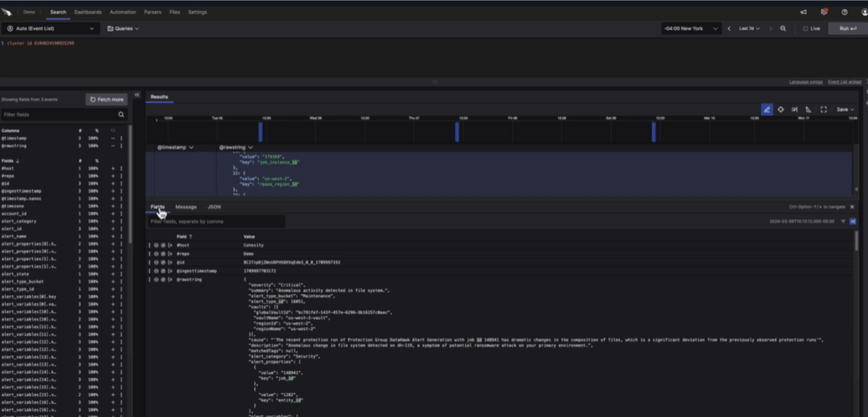868x417 pixels.
Task: Click the crosshair target icon in Results toolbar
Action: click(x=780, y=110)
